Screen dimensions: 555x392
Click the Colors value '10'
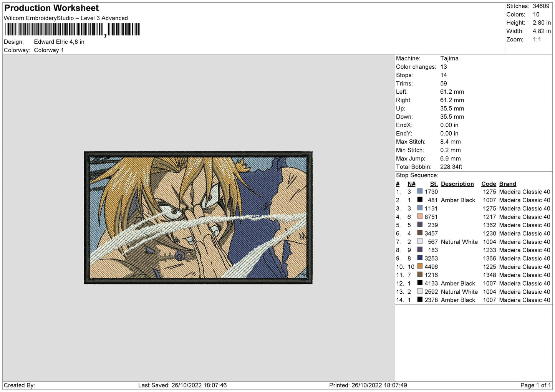[x=536, y=15]
